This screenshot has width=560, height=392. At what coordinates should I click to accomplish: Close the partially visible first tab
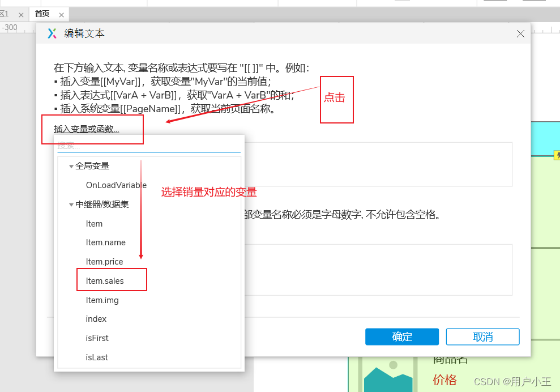(x=21, y=15)
